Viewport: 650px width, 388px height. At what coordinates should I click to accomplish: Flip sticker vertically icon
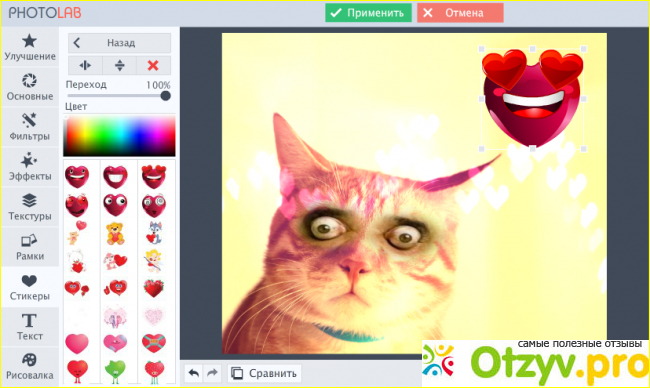pos(119,65)
